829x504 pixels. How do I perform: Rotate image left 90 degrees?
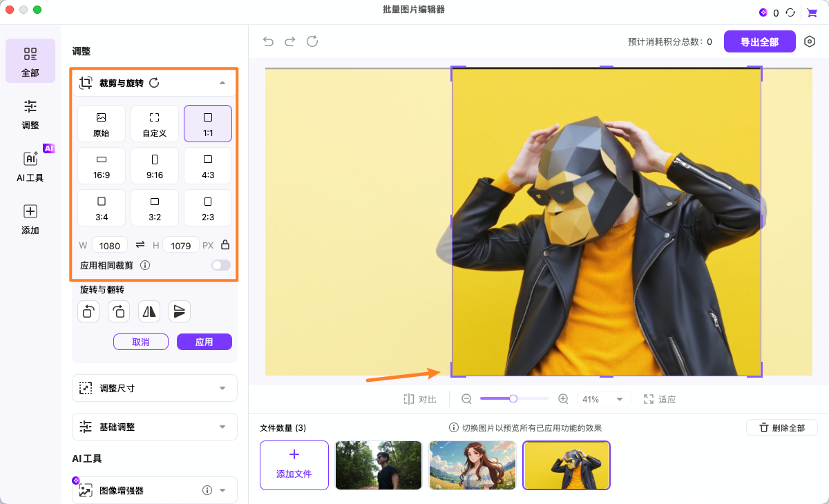pyautogui.click(x=88, y=311)
